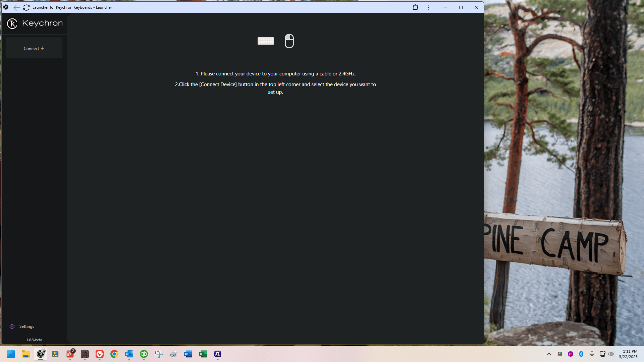This screenshot has width=644, height=362.
Task: Open the three-dot app menu
Action: [429, 7]
